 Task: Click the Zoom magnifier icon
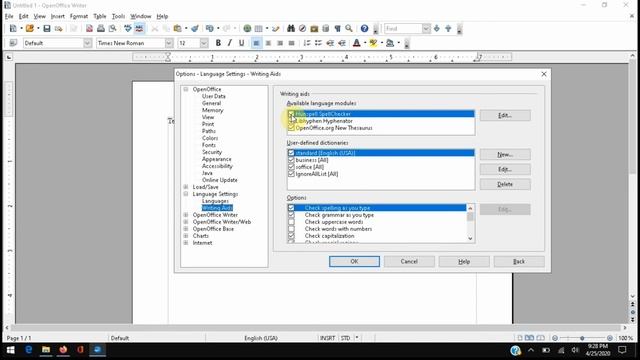click(349, 29)
